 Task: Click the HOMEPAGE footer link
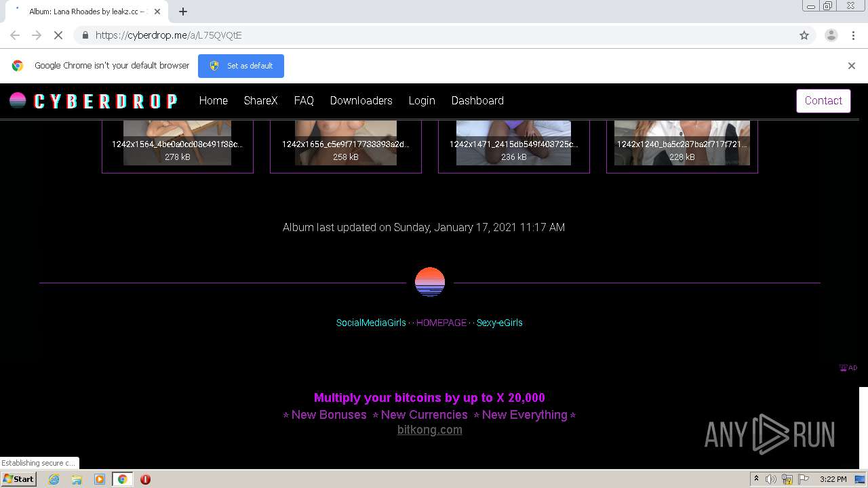[x=441, y=323]
